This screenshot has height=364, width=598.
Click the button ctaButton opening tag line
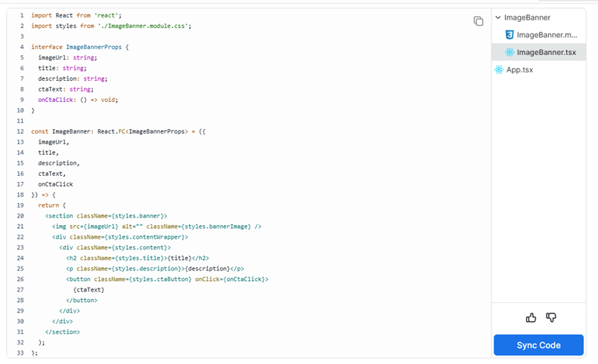coord(167,279)
